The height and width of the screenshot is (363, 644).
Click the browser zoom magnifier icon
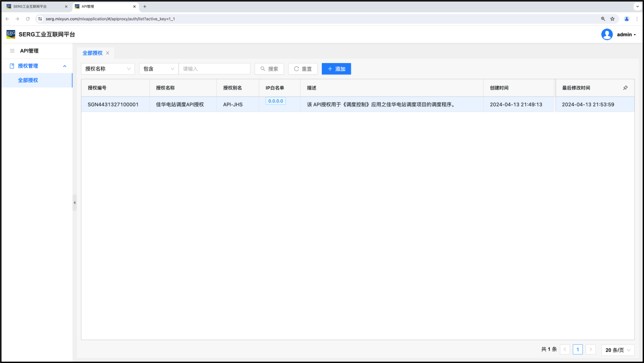coord(603,19)
